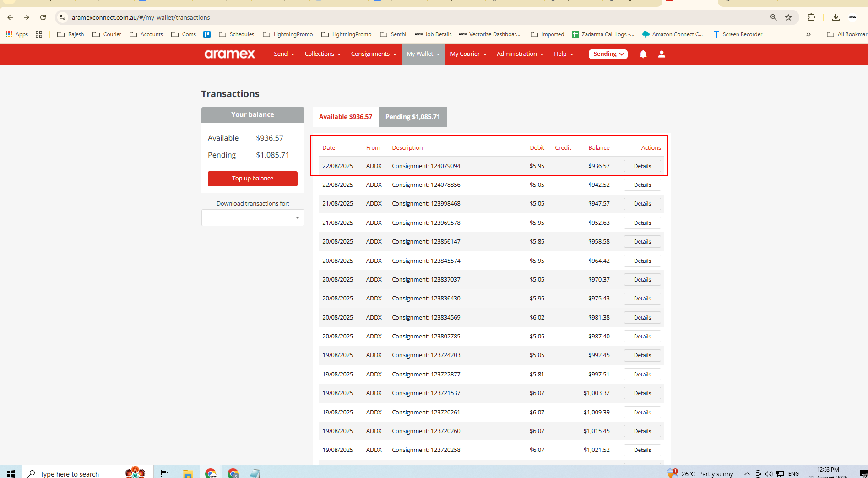View Details for consignment 124079094

(x=642, y=166)
